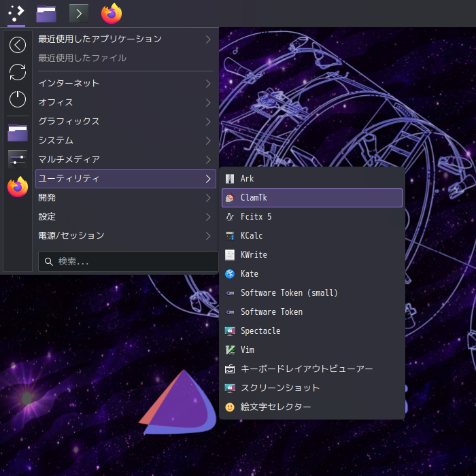The height and width of the screenshot is (476, 476).
Task: Launch the terminal from the top panel
Action: [79, 14]
